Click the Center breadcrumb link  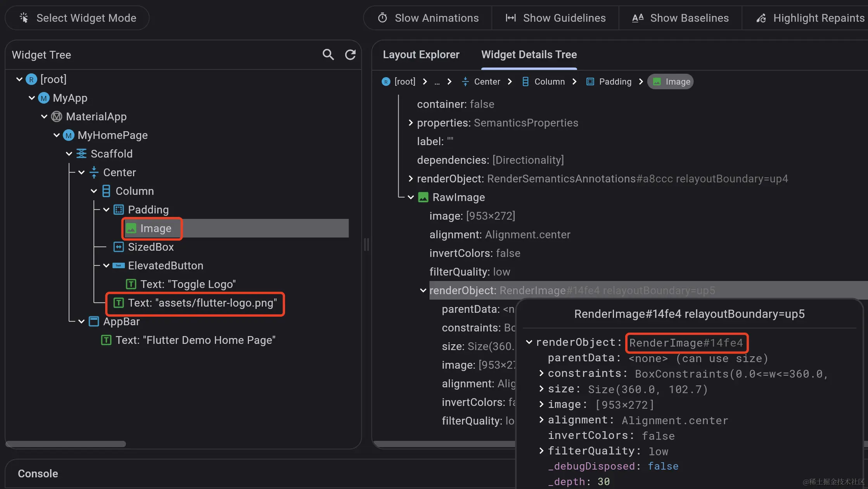[x=487, y=81]
